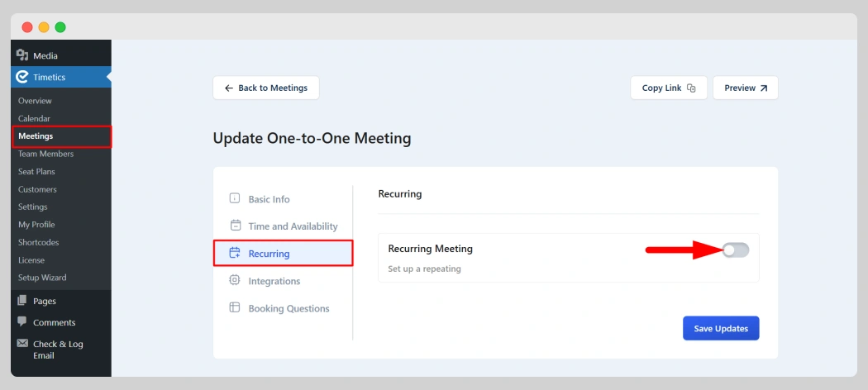Click the copy icon in Copy Link
Screen dimensions: 868x390
click(x=691, y=88)
